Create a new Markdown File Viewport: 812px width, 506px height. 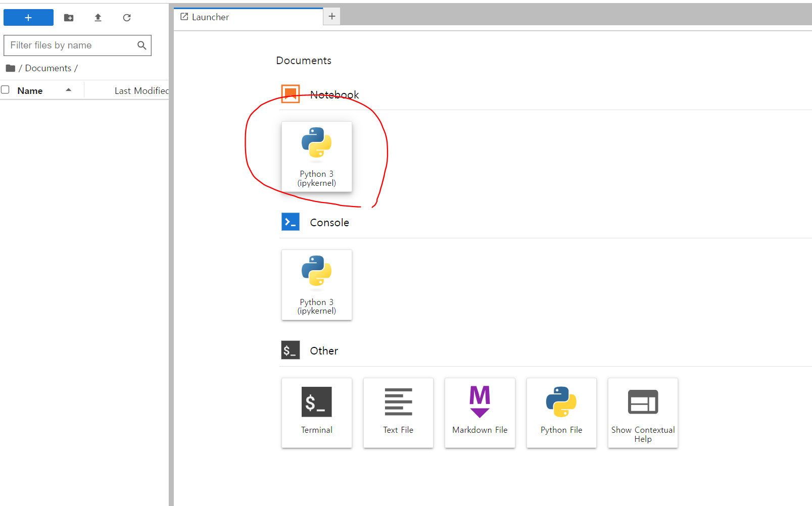coord(480,413)
